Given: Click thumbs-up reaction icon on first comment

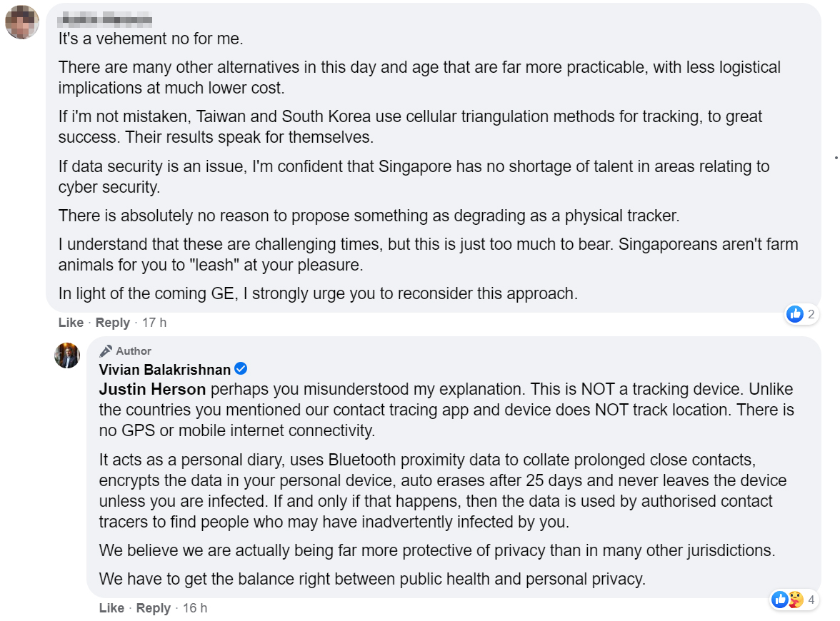Looking at the screenshot, I should point(794,313).
